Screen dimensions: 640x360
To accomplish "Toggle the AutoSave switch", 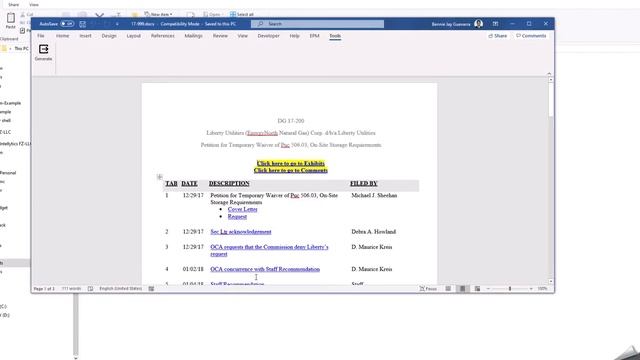I will [x=67, y=24].
